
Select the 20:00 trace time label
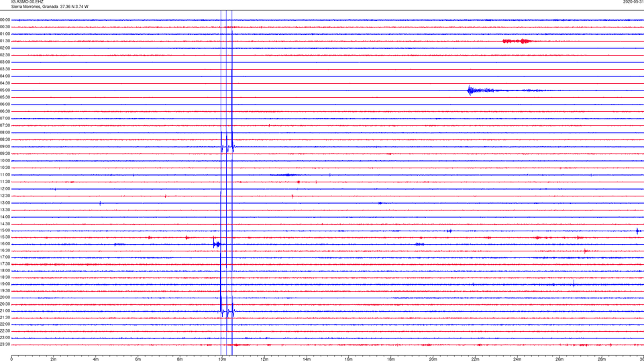5,298
